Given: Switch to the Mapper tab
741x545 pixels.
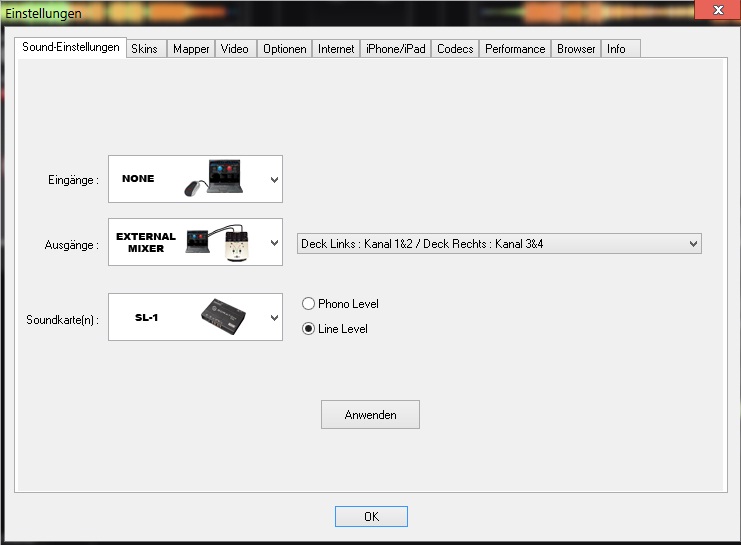Looking at the screenshot, I should pyautogui.click(x=191, y=49).
